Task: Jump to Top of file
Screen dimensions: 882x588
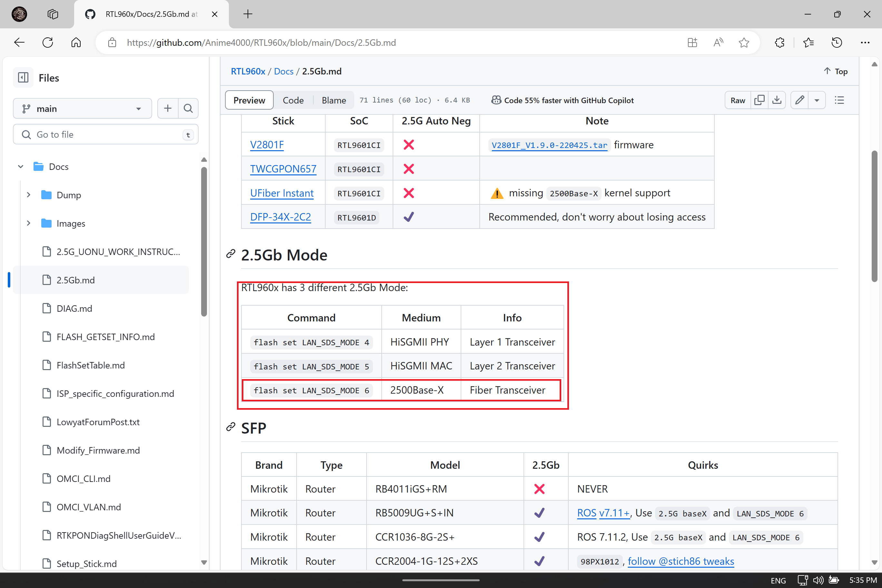Action: pyautogui.click(x=836, y=71)
